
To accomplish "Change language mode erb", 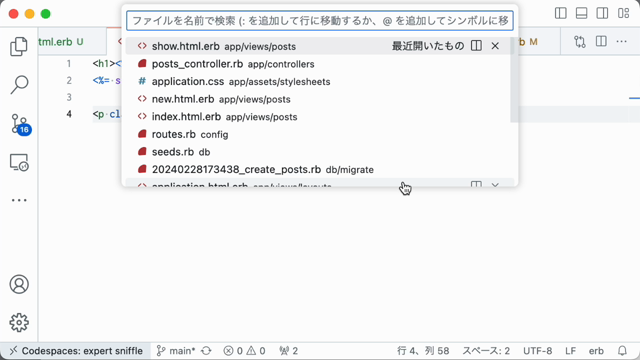I will click(596, 351).
